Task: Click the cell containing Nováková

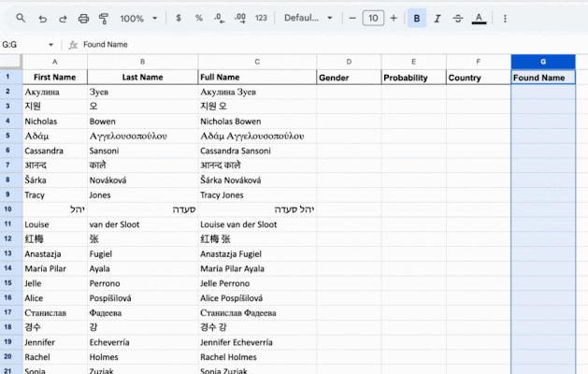Action: (x=142, y=180)
